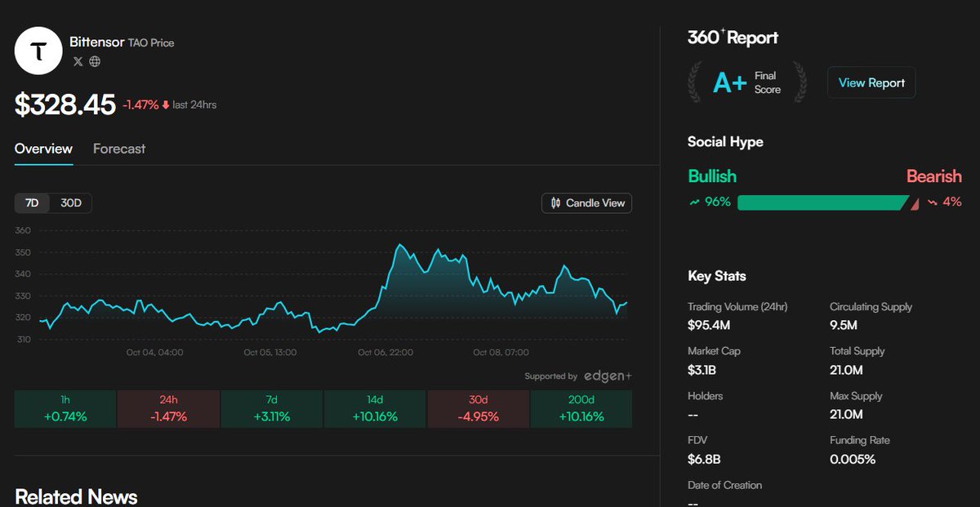Click the Key Stats heading
The width and height of the screenshot is (980, 507).
point(717,276)
